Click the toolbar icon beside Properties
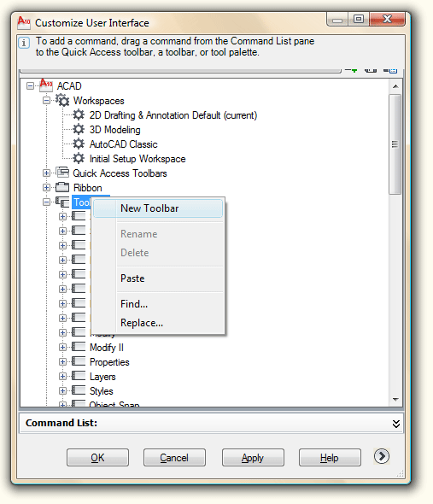The image size is (433, 504). pyautogui.click(x=79, y=361)
